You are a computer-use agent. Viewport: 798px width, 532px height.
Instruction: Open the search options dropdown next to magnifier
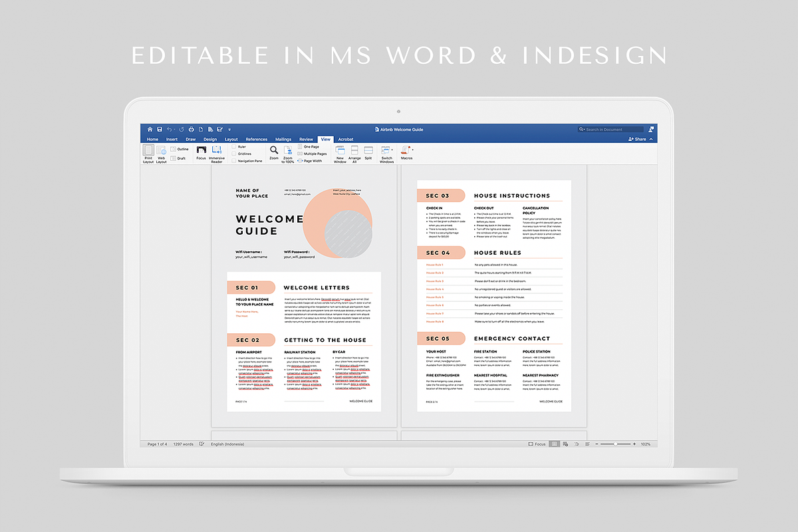coord(585,130)
